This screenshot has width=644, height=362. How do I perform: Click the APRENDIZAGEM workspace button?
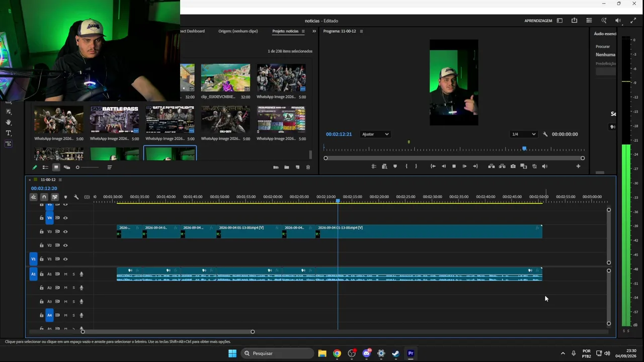538,21
